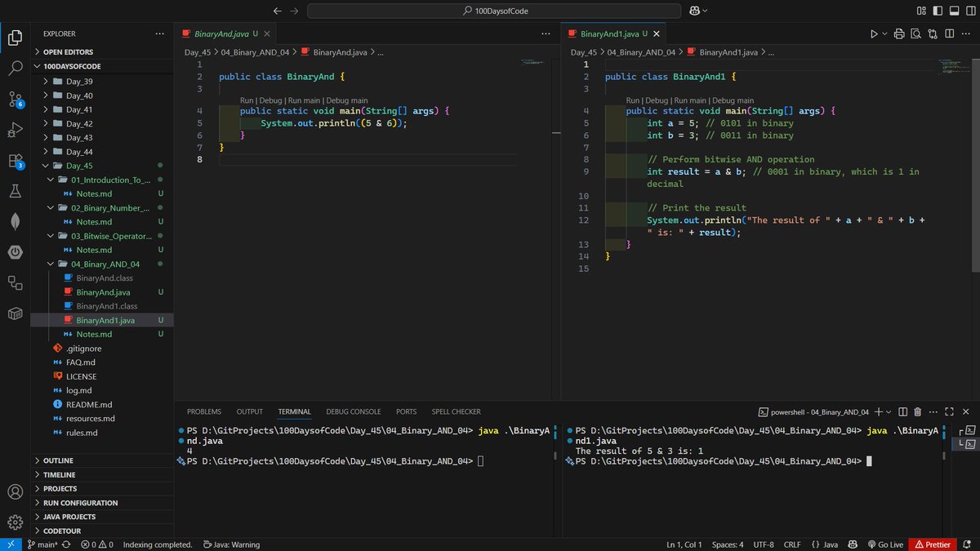Open the Search view in activity bar
980x551 pixels.
tap(15, 68)
